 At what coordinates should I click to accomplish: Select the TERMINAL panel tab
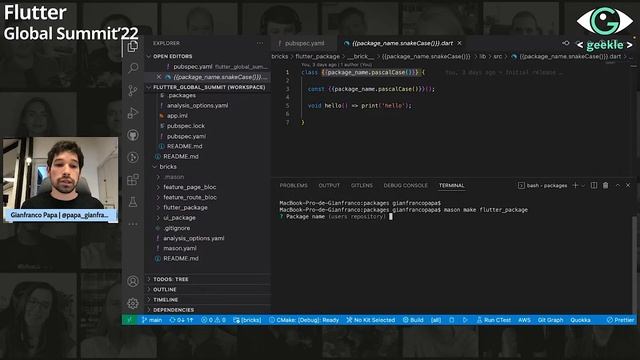[x=451, y=185]
